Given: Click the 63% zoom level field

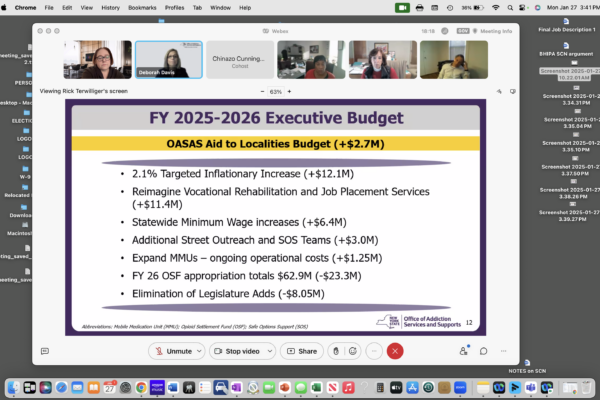Looking at the screenshot, I should coord(276,91).
